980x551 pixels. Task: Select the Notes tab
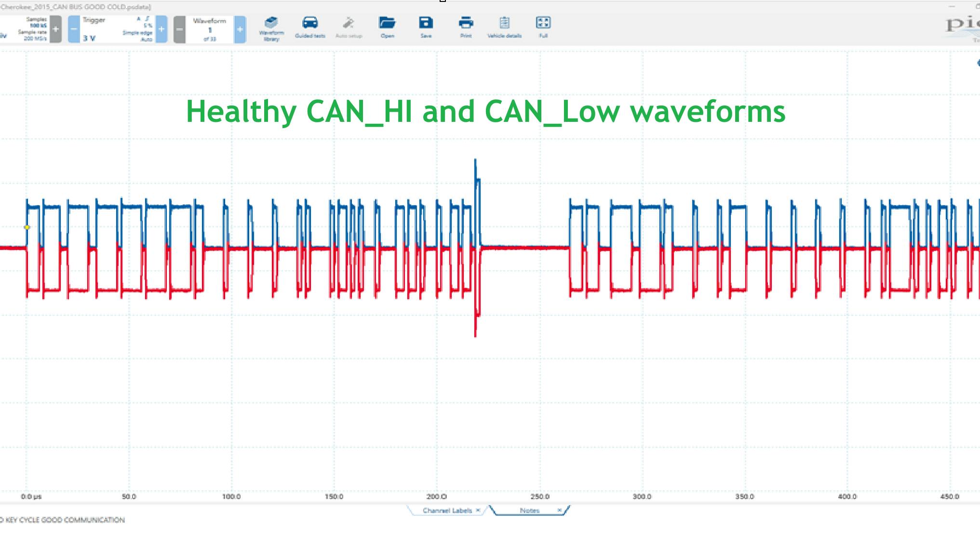coord(529,510)
